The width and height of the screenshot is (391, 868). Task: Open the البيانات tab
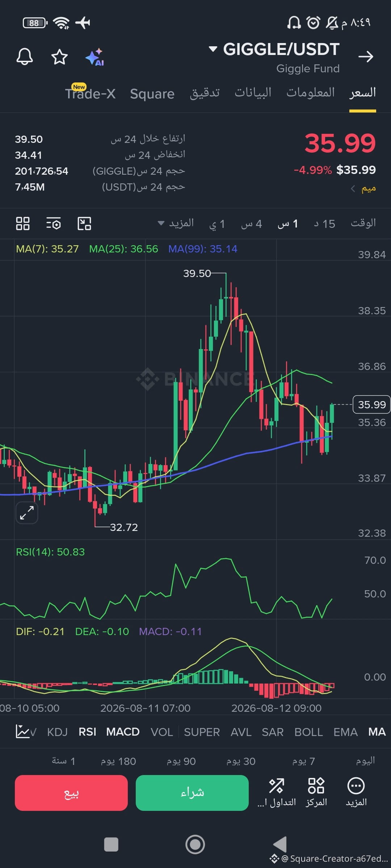(x=253, y=93)
